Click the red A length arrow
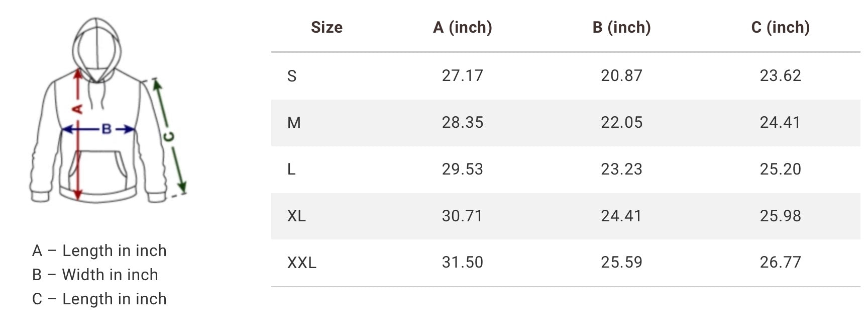This screenshot has width=868, height=336. tap(78, 133)
